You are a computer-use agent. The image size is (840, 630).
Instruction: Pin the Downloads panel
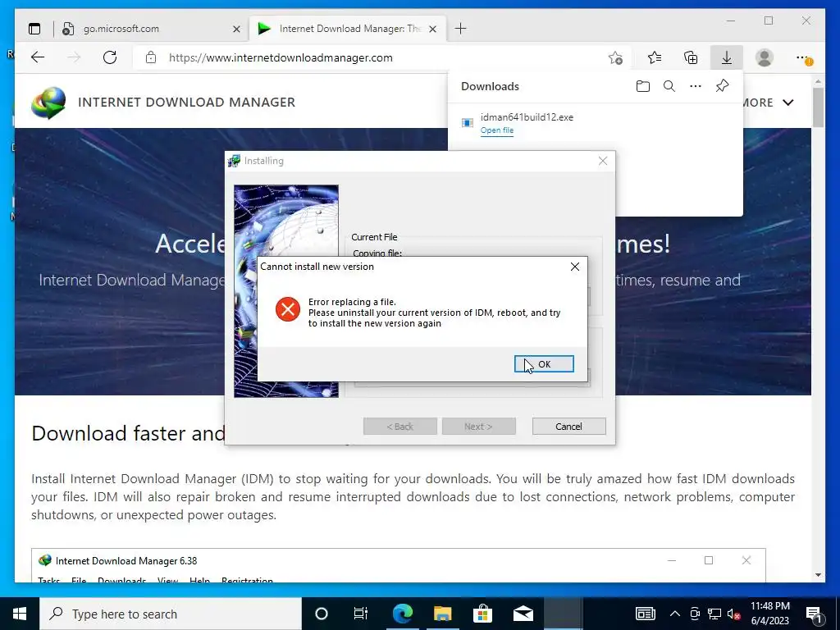(722, 86)
